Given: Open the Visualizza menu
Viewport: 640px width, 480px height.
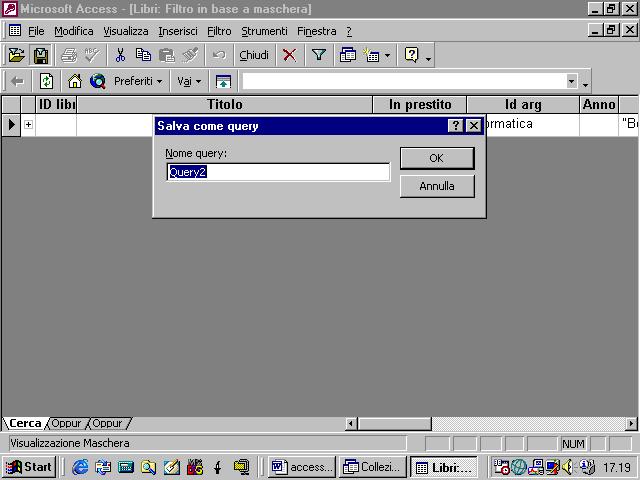Looking at the screenshot, I should coord(126,31).
